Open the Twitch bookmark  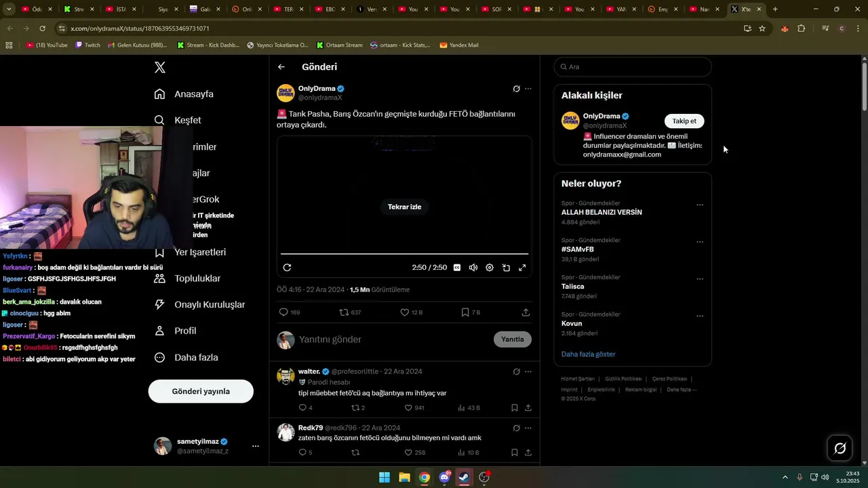point(87,45)
